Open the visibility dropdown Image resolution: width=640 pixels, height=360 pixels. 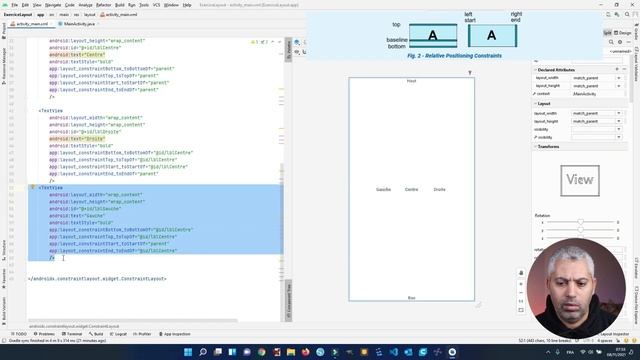click(x=619, y=129)
